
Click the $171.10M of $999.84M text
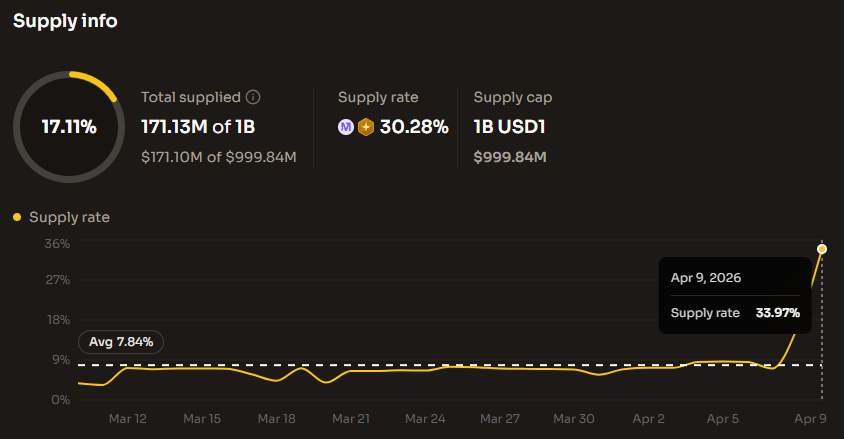tap(219, 157)
